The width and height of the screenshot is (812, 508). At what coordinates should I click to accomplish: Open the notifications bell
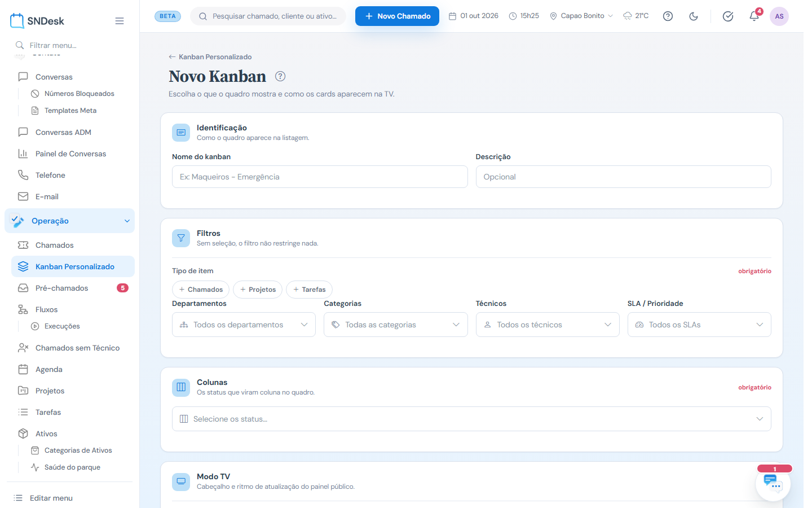click(754, 16)
